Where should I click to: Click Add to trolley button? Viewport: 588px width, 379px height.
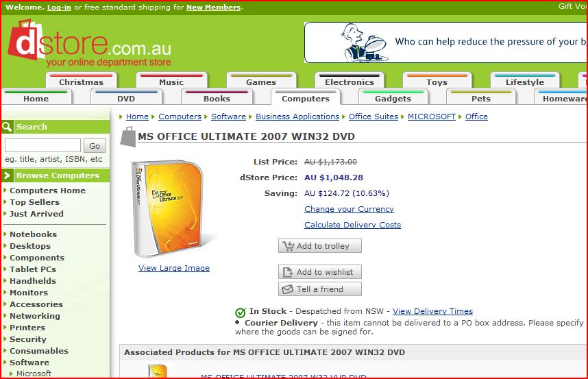pyautogui.click(x=320, y=246)
